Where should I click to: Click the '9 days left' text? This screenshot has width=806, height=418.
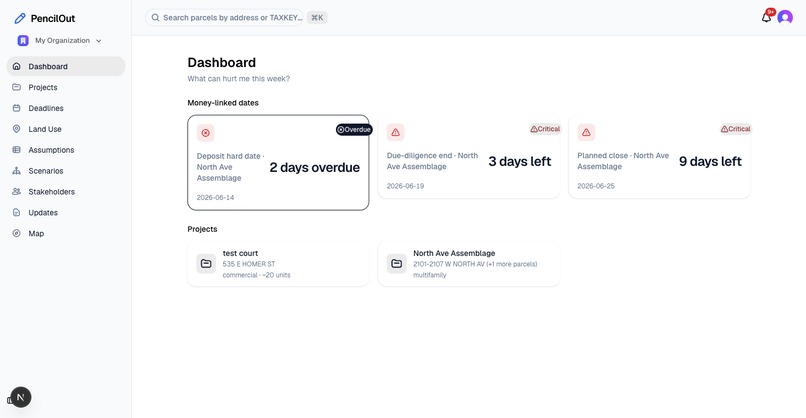(x=710, y=161)
